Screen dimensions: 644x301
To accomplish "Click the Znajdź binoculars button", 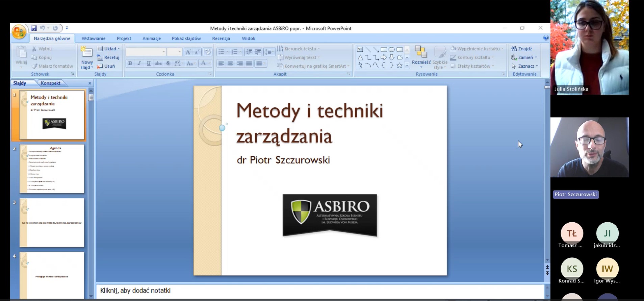I will (521, 49).
